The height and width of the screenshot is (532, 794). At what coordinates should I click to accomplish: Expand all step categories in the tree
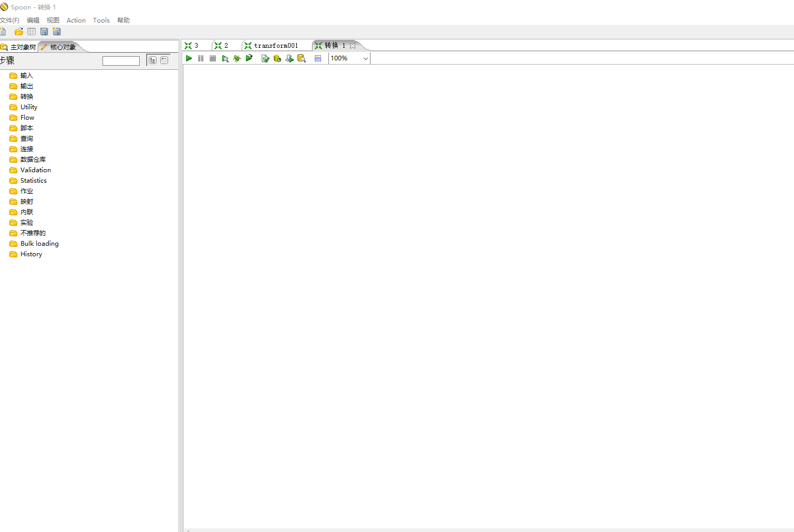pos(152,60)
